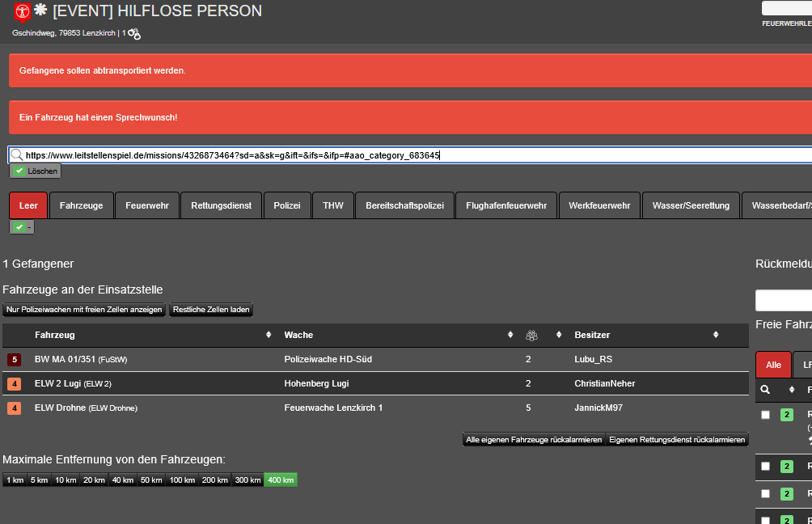Switch to the Rettungsdienst tab
812x524 pixels.
pos(221,205)
